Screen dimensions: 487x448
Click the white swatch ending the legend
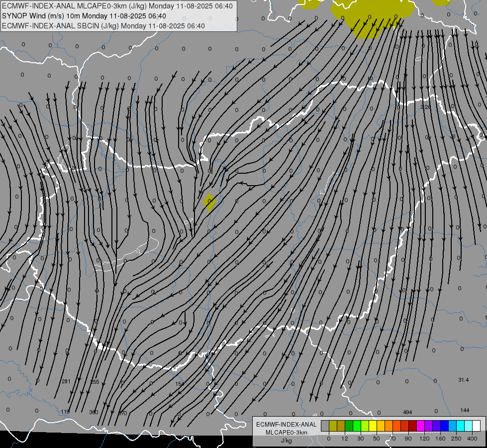point(476,426)
